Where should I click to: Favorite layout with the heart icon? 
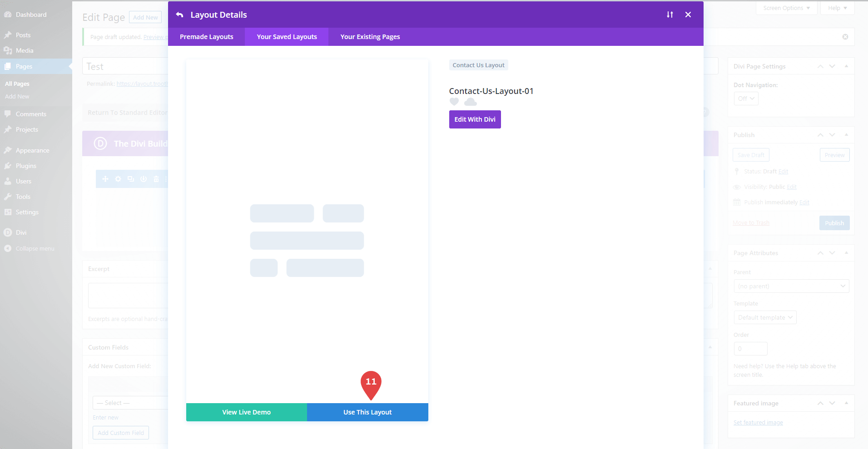click(454, 102)
